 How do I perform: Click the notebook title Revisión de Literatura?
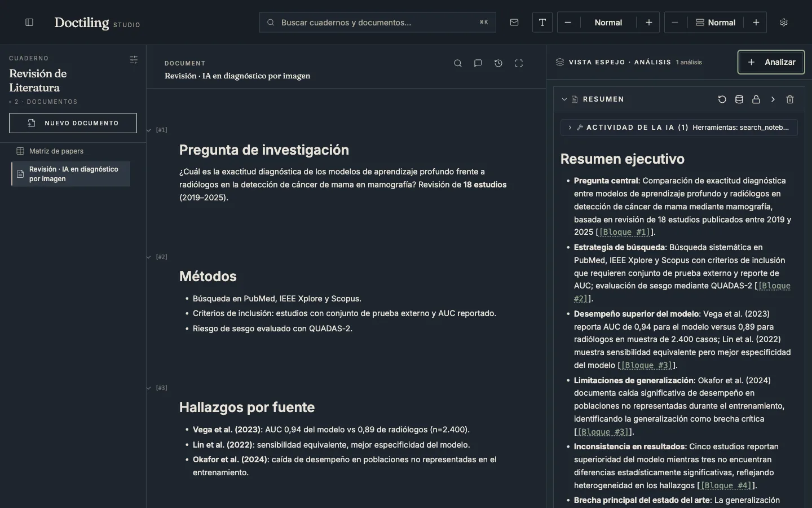pos(38,81)
